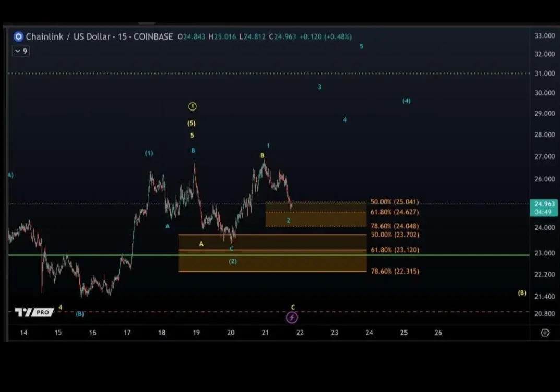Select the yellow (B) label near right edge

pyautogui.click(x=522, y=293)
